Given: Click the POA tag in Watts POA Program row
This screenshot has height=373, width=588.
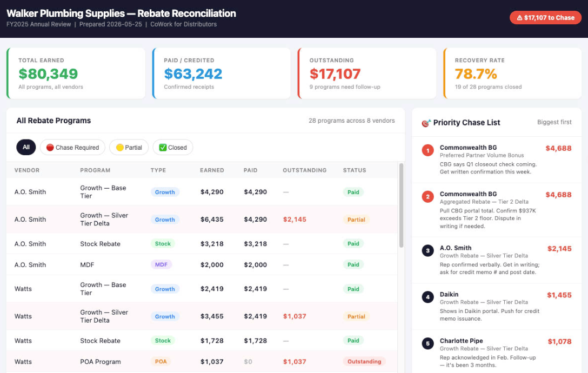Looking at the screenshot, I should [161, 361].
